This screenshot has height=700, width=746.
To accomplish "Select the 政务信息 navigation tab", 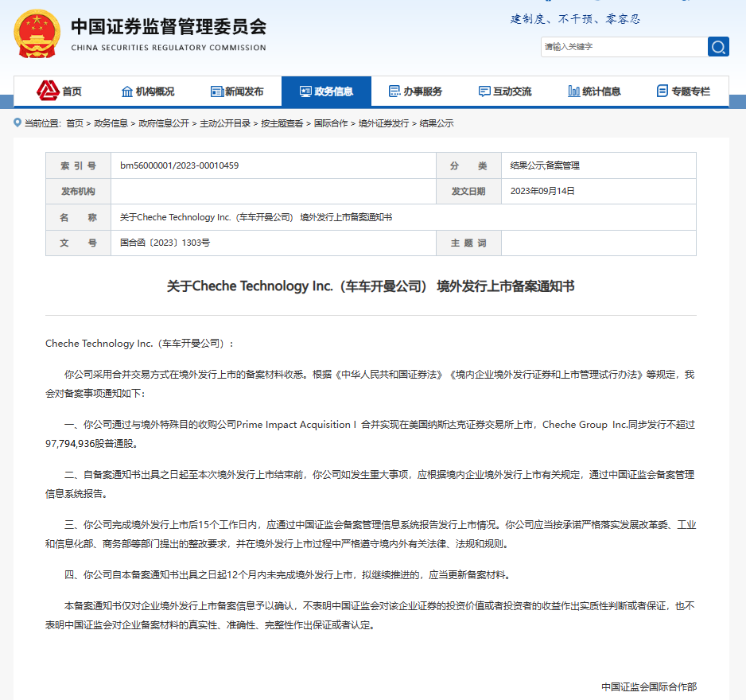I will 326,91.
